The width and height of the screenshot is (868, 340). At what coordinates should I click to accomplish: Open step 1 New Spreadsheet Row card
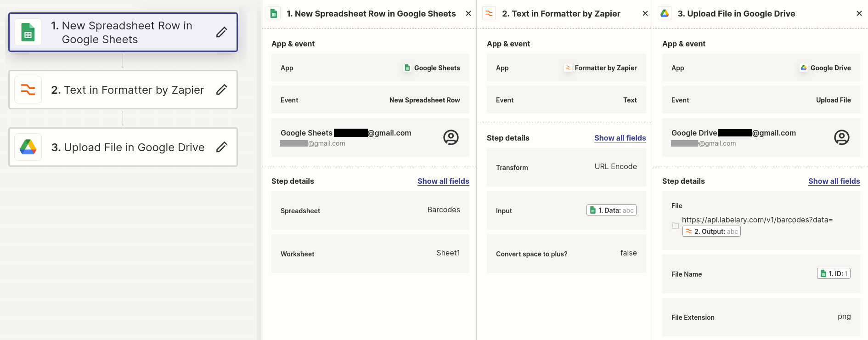coord(123,32)
